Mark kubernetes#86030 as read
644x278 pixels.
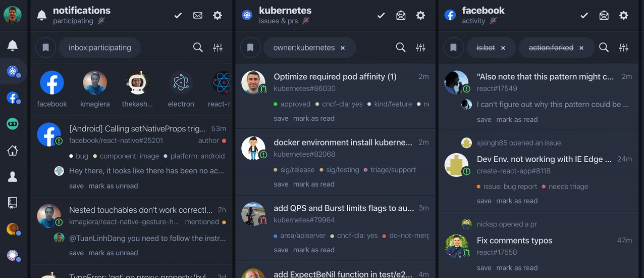(313, 118)
